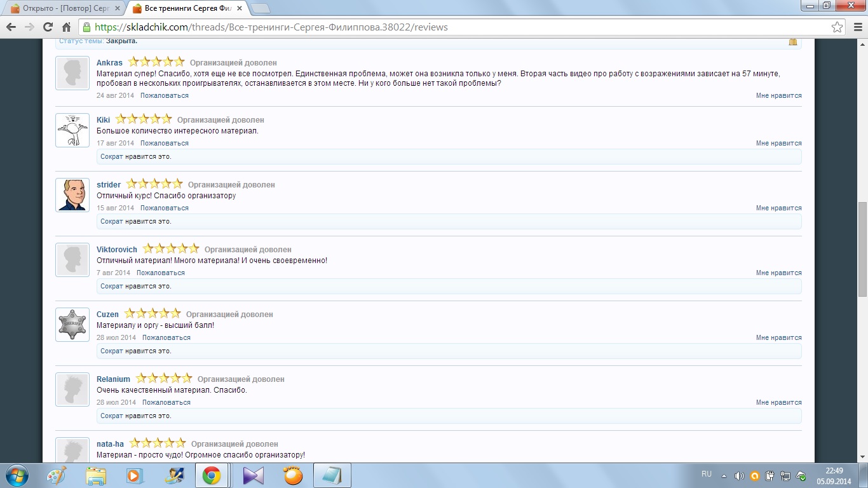Close the 'Открыто - [Повтор]' tab
The height and width of the screenshot is (488, 868).
click(x=117, y=9)
